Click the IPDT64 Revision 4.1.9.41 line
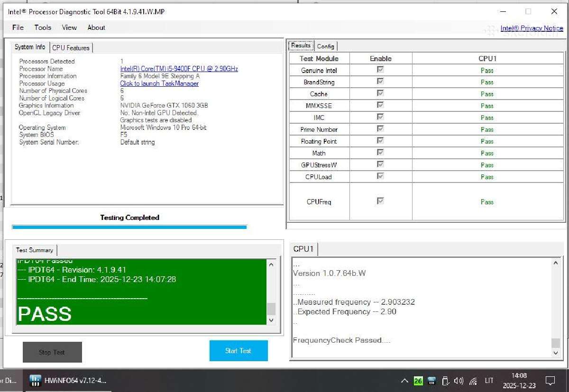The height and width of the screenshot is (392, 569). (x=72, y=270)
